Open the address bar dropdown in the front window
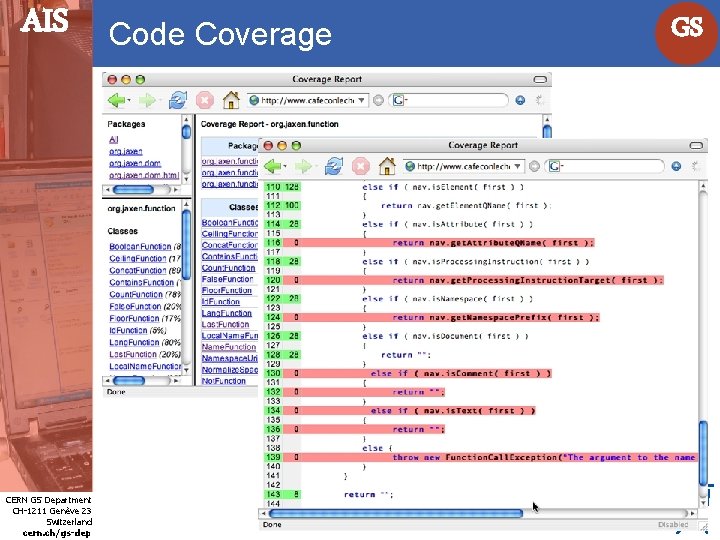This screenshot has height=540, width=720. 517,166
